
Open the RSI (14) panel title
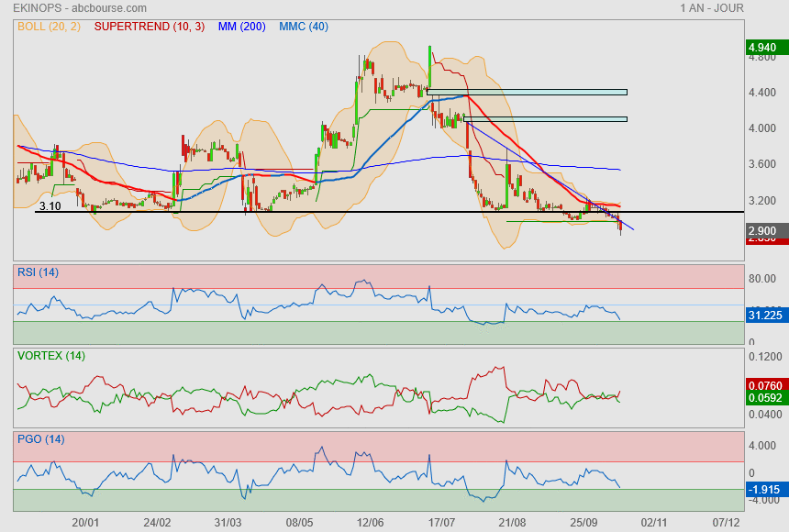(39, 271)
